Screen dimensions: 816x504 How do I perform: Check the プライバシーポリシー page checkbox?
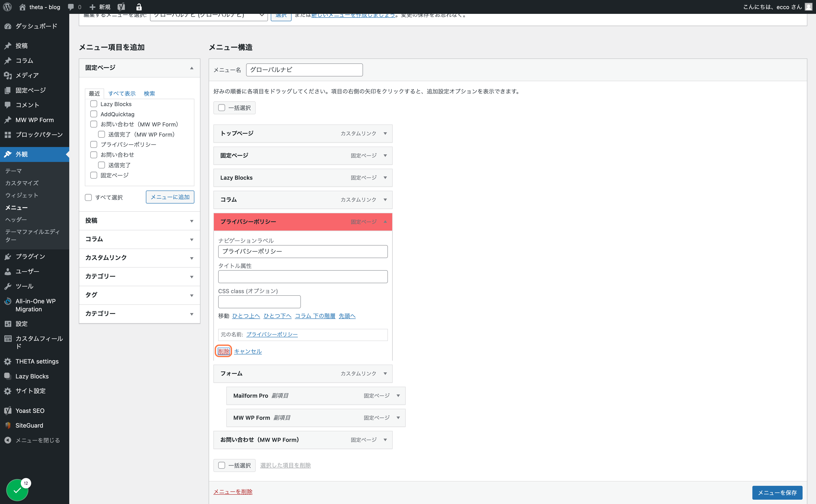(x=94, y=144)
